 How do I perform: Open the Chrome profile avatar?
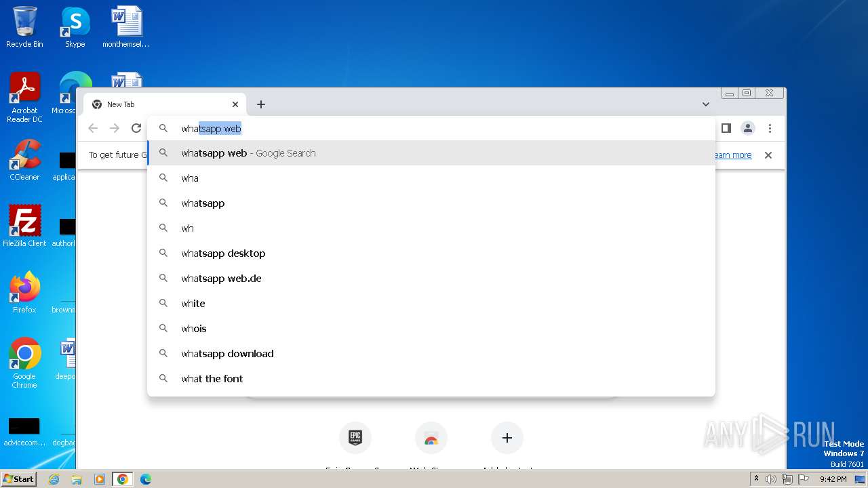pos(748,128)
